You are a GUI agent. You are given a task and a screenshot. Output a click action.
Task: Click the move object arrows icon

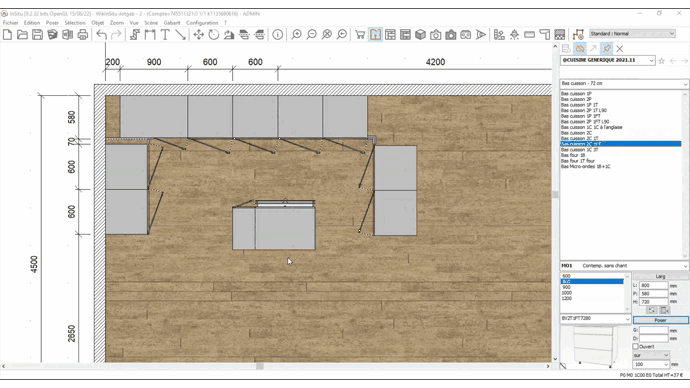coord(198,35)
